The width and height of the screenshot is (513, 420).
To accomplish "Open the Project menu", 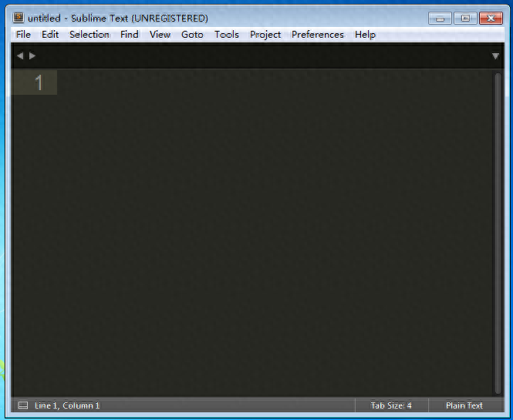I will point(265,35).
